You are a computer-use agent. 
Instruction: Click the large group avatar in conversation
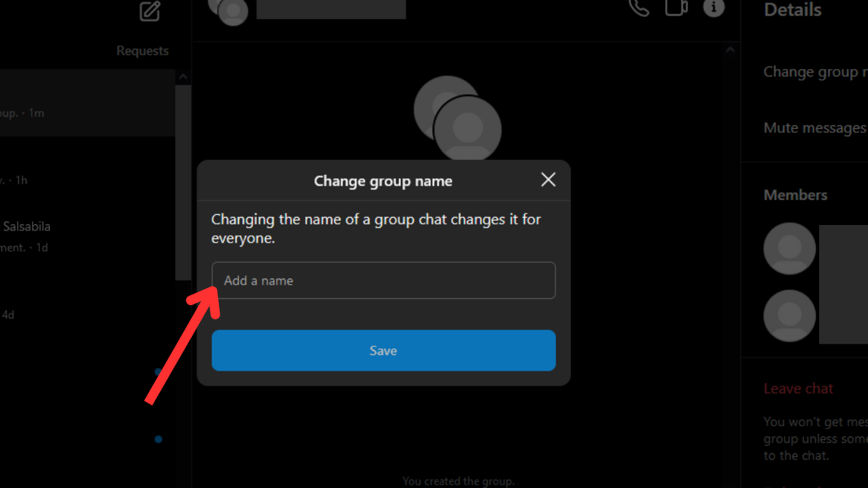pyautogui.click(x=458, y=119)
